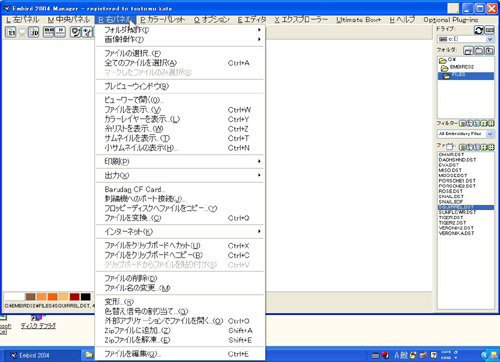500x362 pixels.
Task: Expand the インターネット(K) submenu
Action: point(180,231)
